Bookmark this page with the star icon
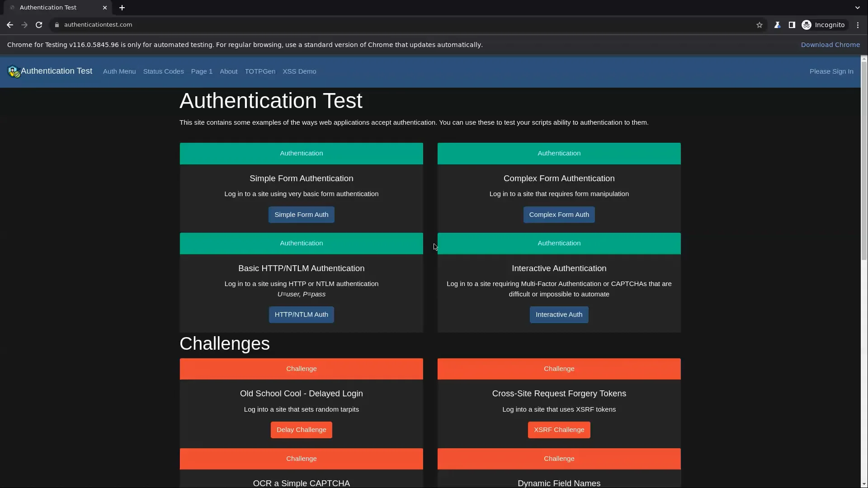 (759, 25)
